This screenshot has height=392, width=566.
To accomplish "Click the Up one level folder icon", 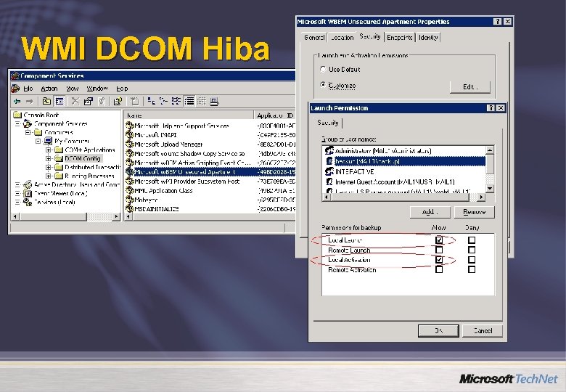I will (46, 102).
